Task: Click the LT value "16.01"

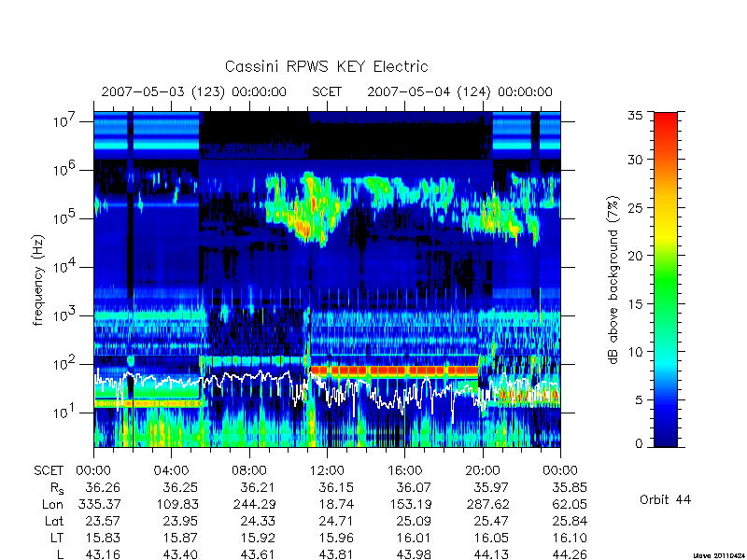Action: 414,539
